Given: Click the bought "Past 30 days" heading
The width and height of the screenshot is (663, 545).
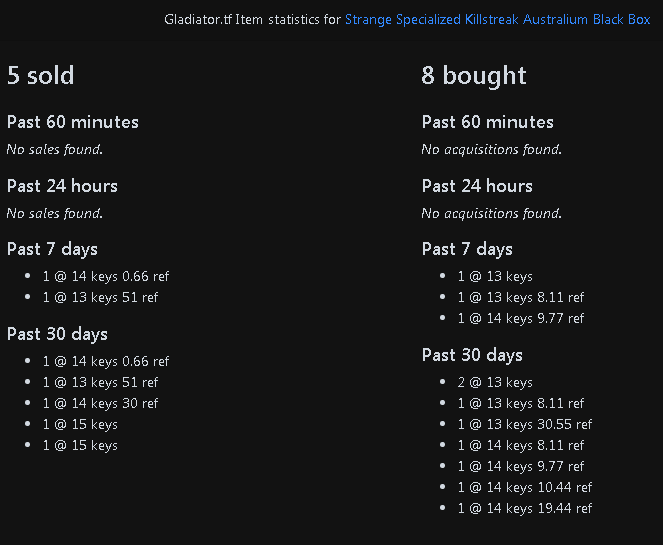Looking at the screenshot, I should 472,356.
